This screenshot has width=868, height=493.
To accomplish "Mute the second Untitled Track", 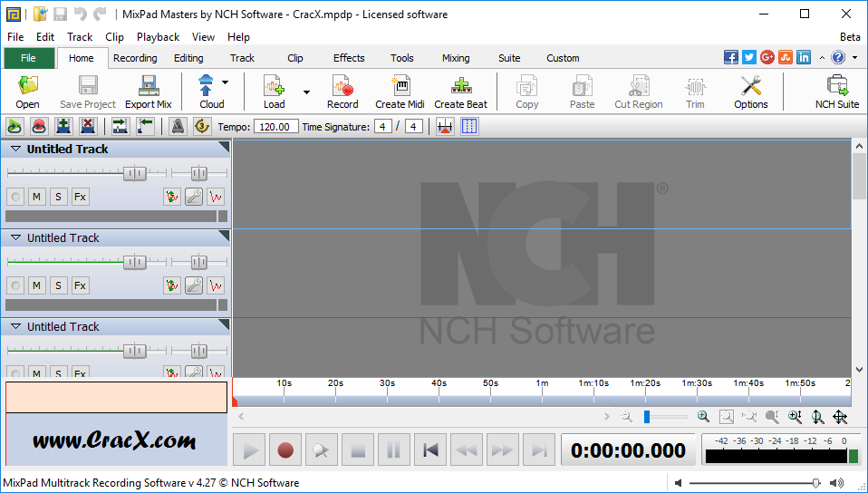I will (x=36, y=285).
